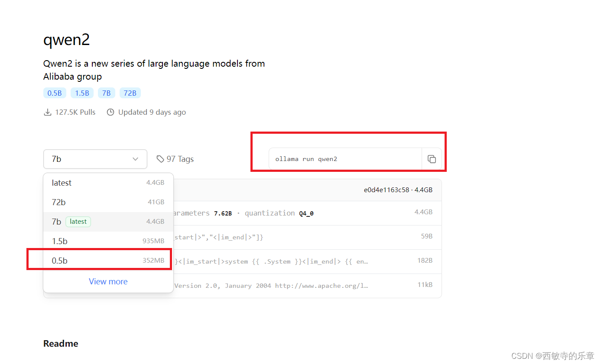Select the latest 4.4GB option
Image resolution: width=601 pixels, height=364 pixels.
(108, 183)
